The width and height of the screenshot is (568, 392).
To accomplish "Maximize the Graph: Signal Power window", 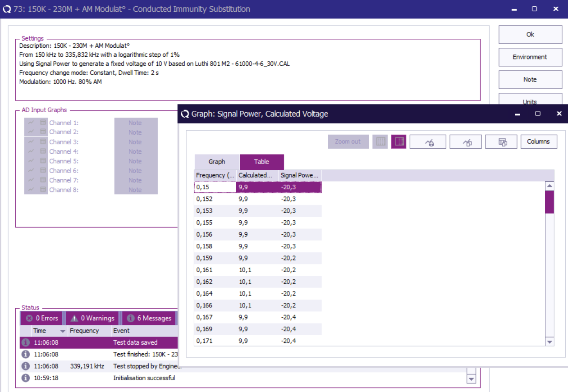I will tap(538, 114).
